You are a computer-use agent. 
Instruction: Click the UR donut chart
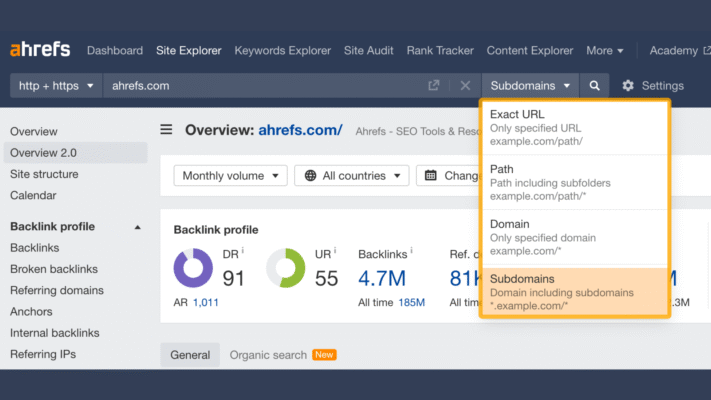(x=286, y=268)
